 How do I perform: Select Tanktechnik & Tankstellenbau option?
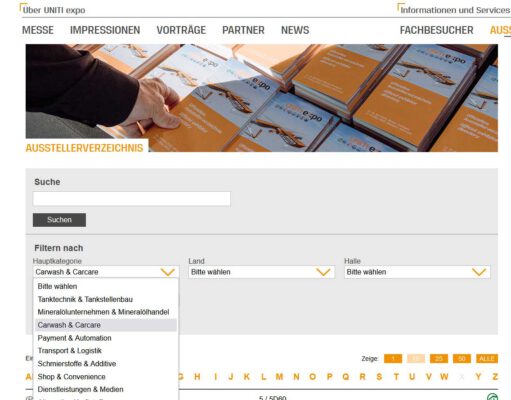[106, 299]
